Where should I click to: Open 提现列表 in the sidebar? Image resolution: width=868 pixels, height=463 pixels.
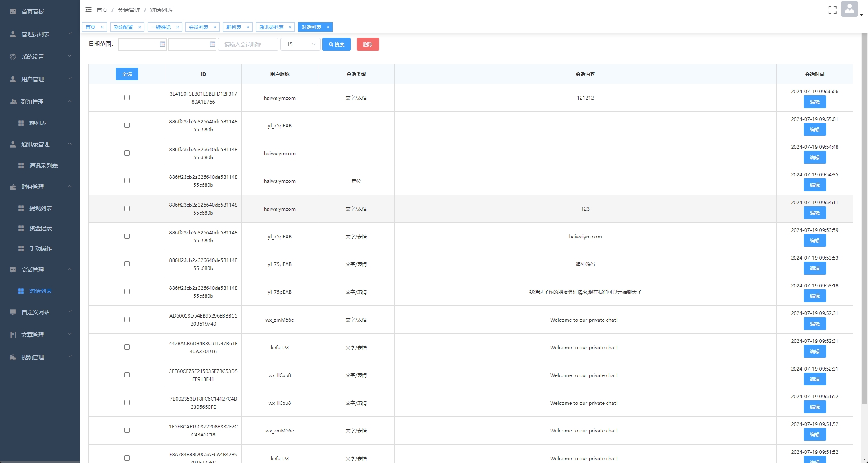[x=41, y=208]
